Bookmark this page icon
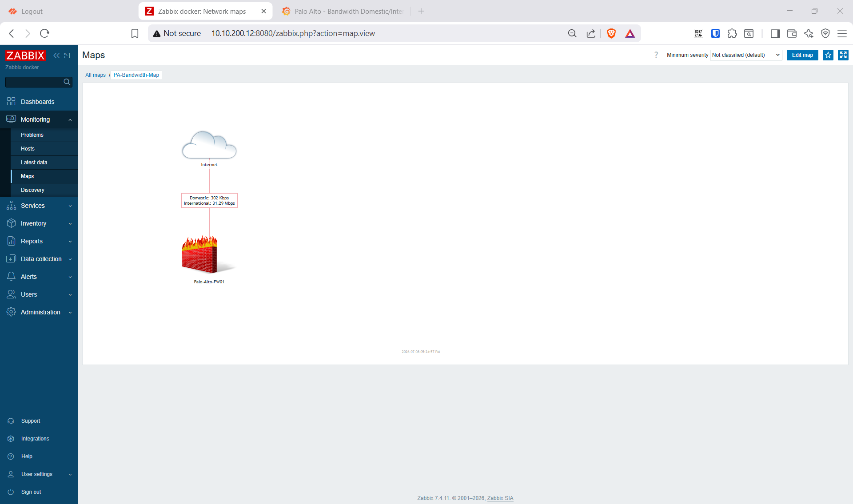Screen dimensions: 853x504 point(135,33)
